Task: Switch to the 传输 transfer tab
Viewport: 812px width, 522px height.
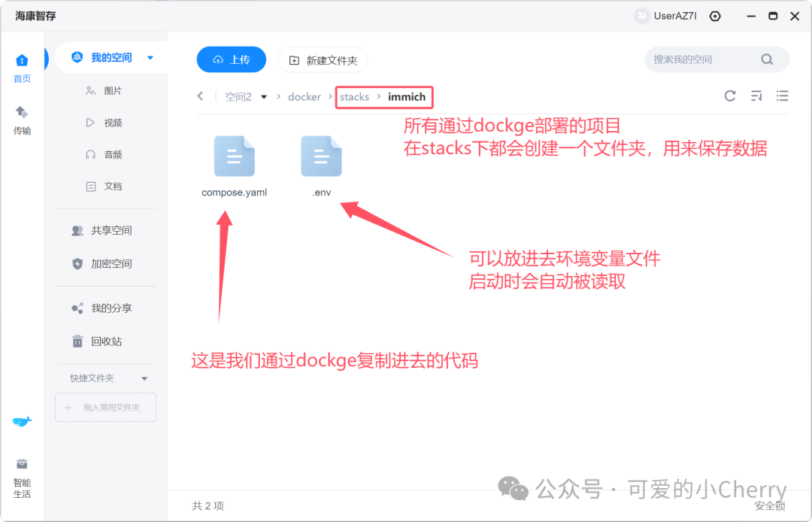Action: point(22,120)
